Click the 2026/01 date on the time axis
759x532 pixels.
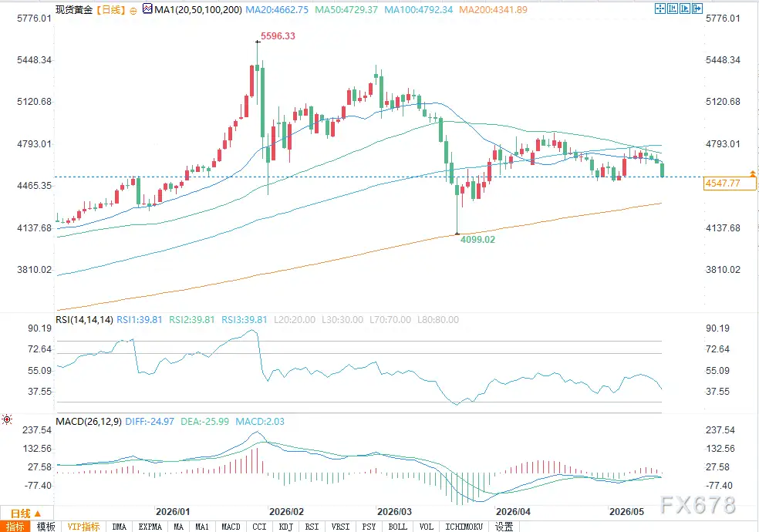pyautogui.click(x=173, y=512)
